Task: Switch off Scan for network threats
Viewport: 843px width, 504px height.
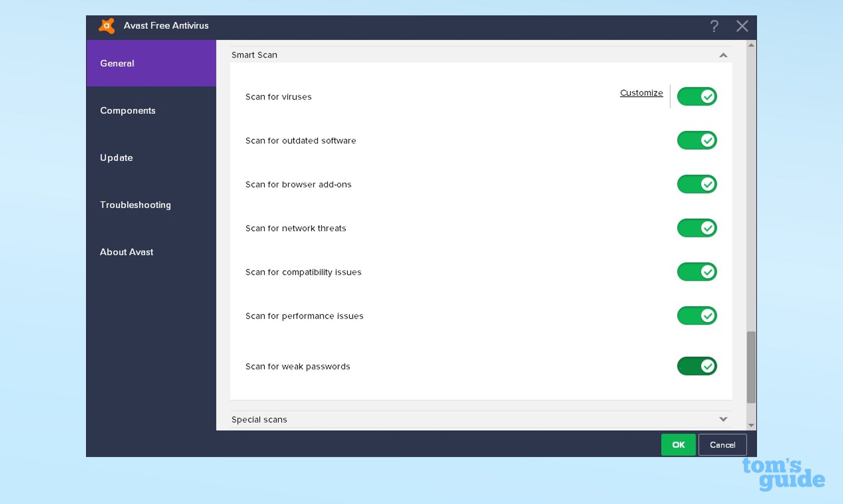Action: coord(697,228)
